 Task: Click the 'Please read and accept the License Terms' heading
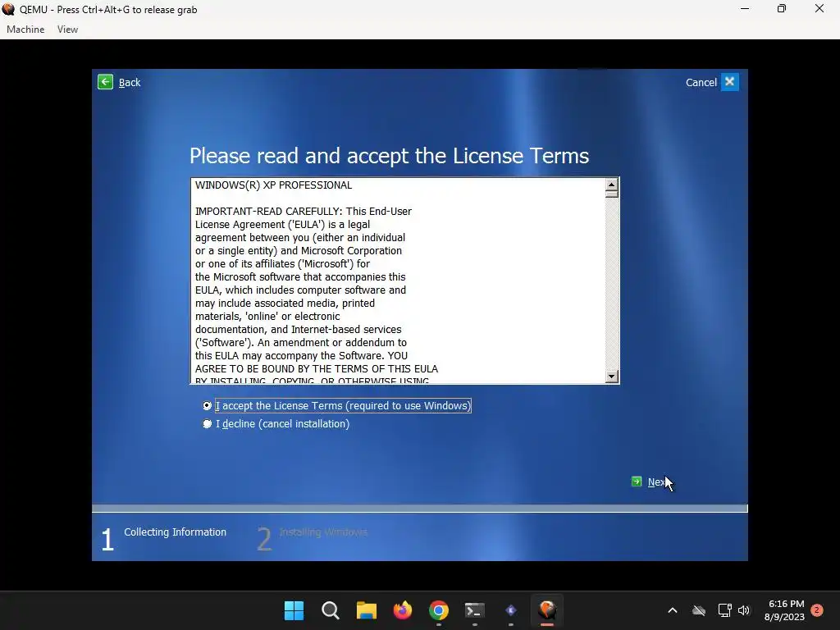(389, 156)
